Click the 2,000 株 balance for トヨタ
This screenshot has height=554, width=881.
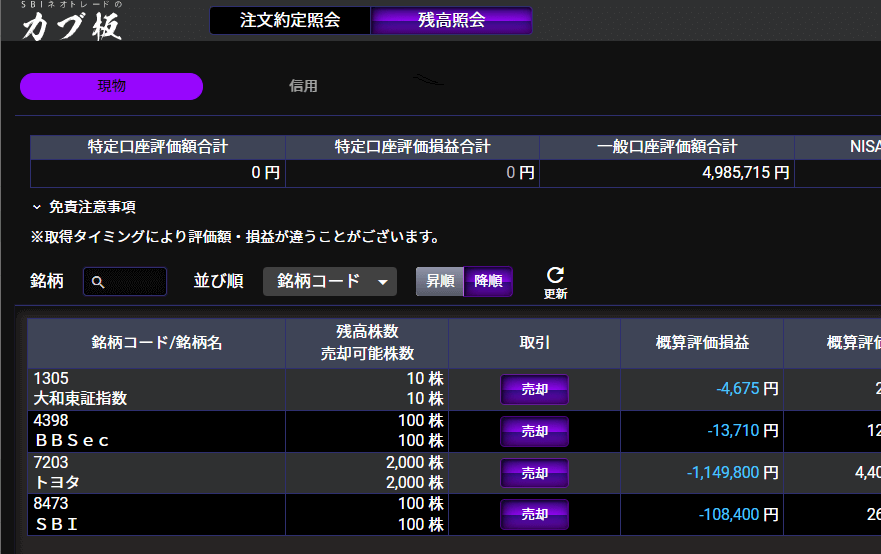[415, 462]
